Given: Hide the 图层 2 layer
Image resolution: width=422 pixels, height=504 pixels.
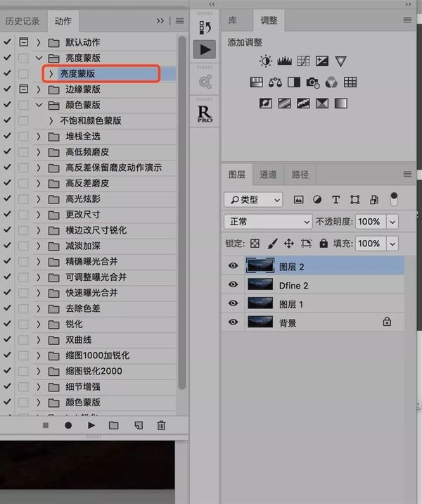Looking at the screenshot, I should point(234,266).
